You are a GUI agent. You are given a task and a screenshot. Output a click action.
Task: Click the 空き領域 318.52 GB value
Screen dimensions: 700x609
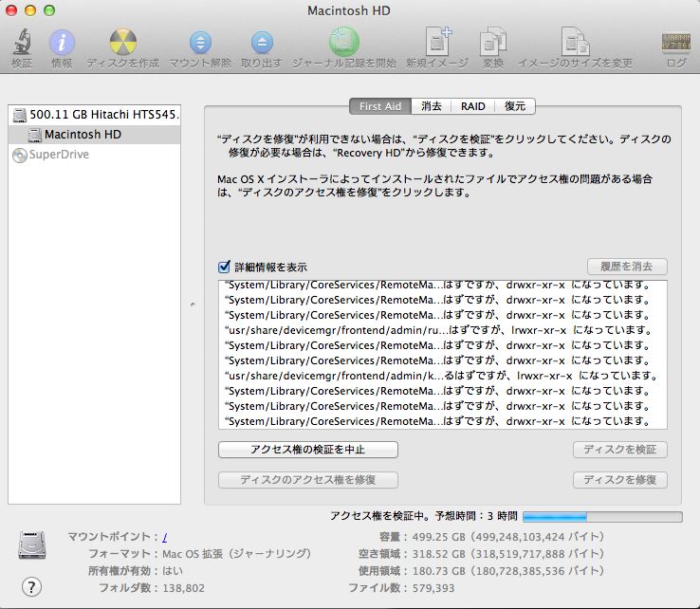[508, 554]
